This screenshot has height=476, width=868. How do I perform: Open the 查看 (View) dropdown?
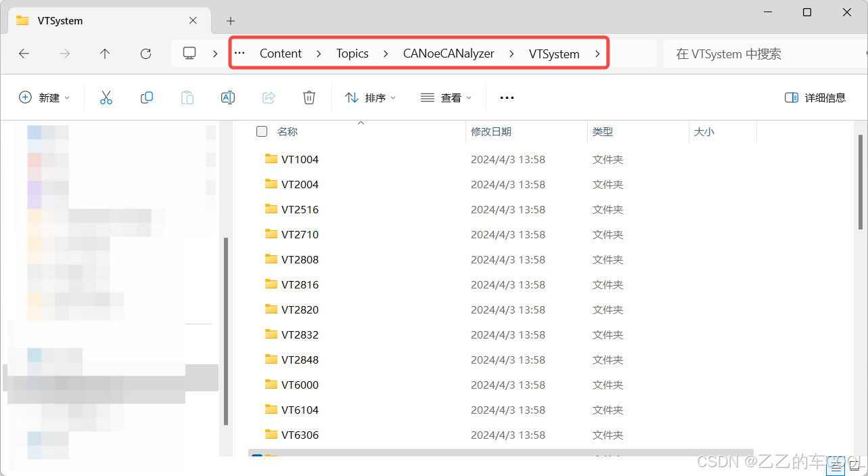(x=447, y=98)
